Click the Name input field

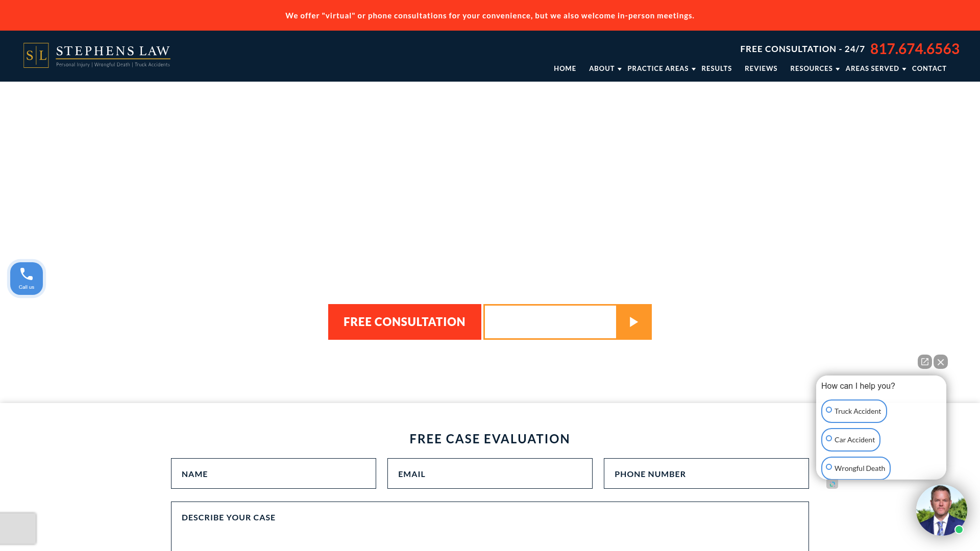(x=274, y=473)
